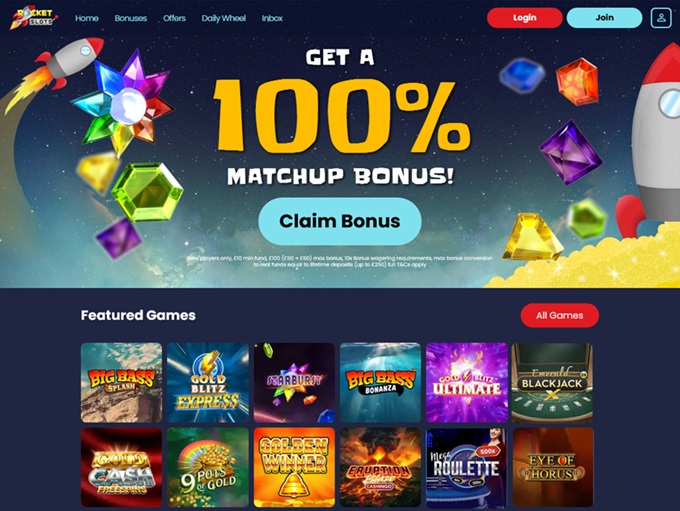This screenshot has width=680, height=511.
Task: Open the Offers menu link
Action: point(174,18)
